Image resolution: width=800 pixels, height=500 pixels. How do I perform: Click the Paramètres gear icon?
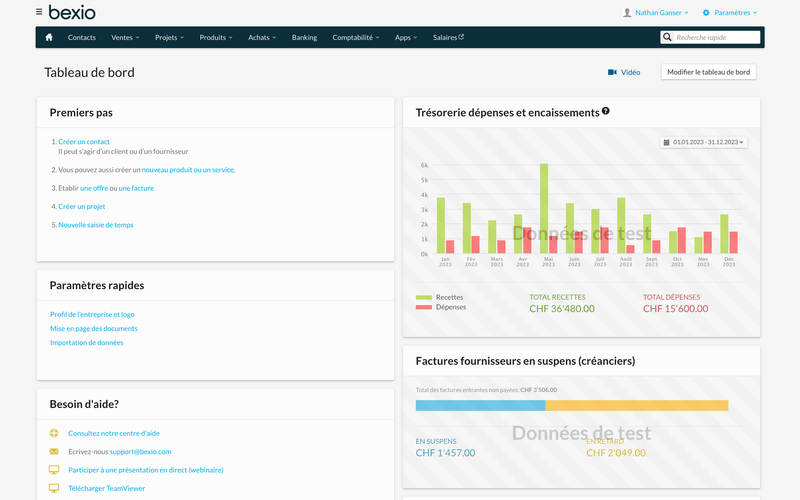(x=706, y=13)
